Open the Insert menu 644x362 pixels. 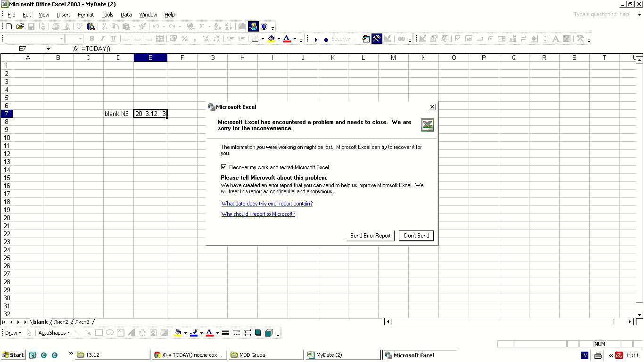coord(64,15)
